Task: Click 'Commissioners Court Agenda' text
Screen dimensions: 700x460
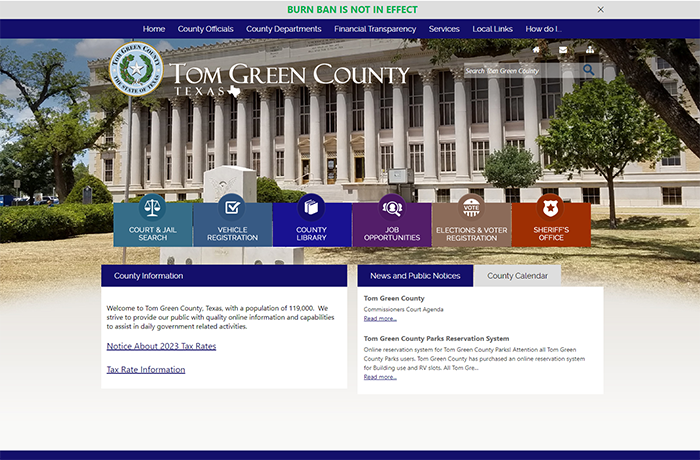Action: pyautogui.click(x=404, y=309)
